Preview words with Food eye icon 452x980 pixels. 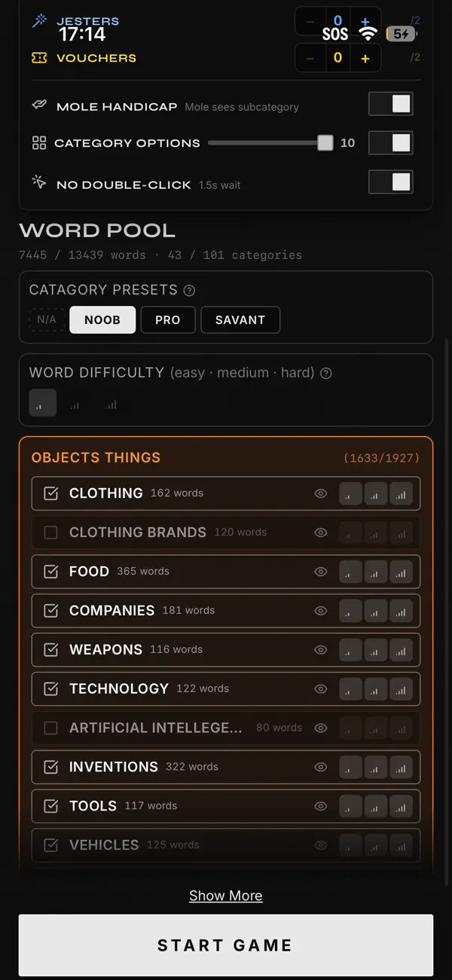pos(321,572)
